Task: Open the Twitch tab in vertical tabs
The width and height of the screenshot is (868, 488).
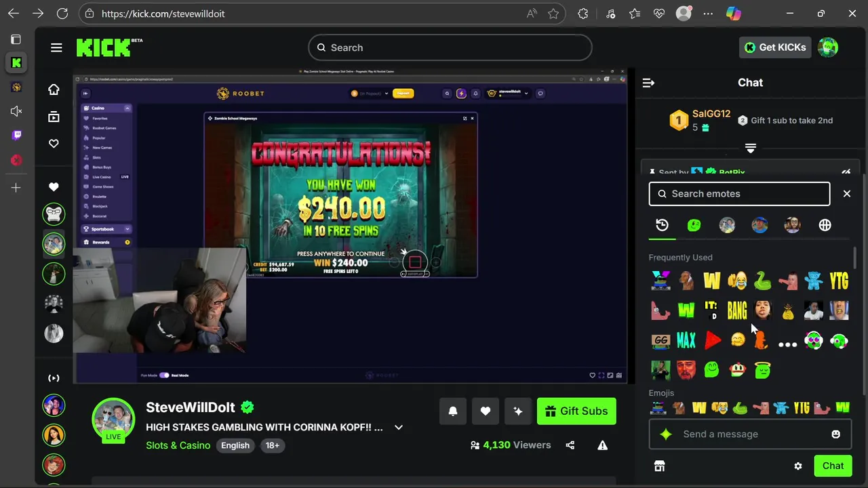Action: click(x=16, y=136)
